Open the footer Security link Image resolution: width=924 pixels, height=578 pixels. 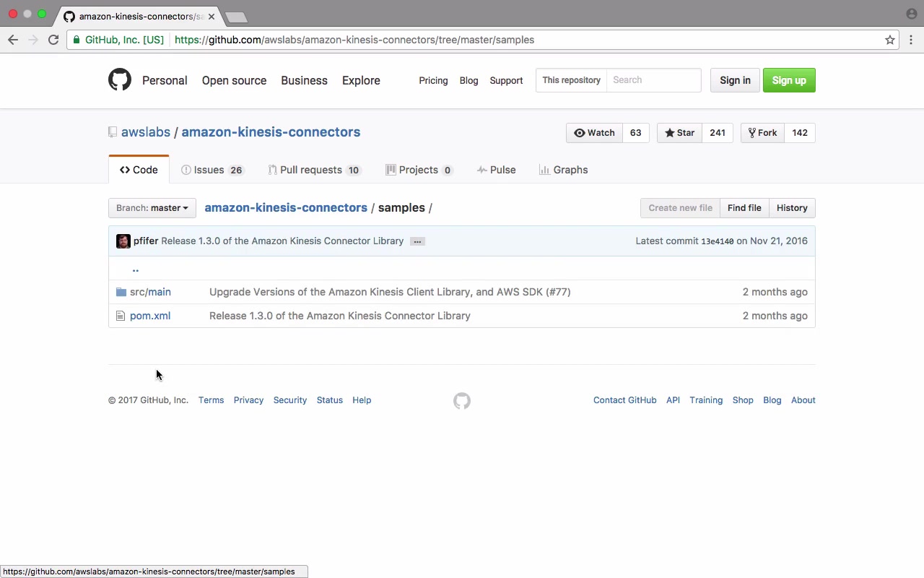point(290,400)
